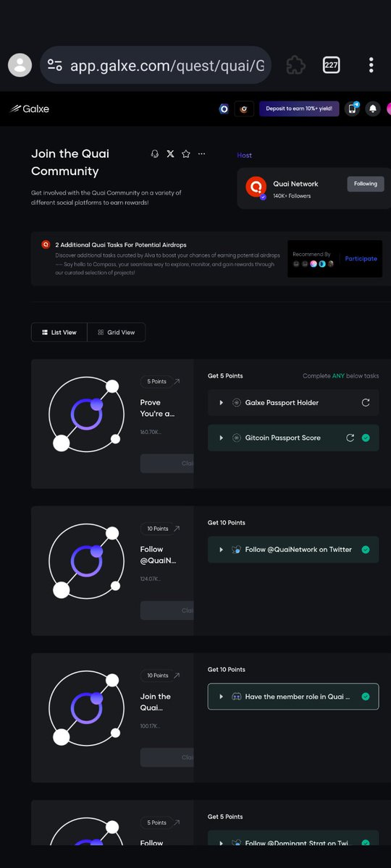Image resolution: width=391 pixels, height=868 pixels.
Task: Click the Join the Quai Community heading
Action: point(70,163)
